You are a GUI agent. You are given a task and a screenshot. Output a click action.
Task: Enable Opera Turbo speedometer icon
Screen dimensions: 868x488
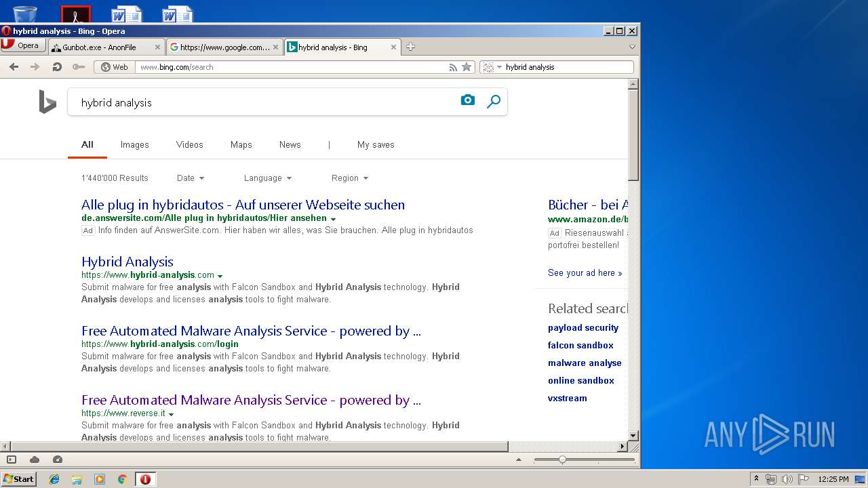58,460
